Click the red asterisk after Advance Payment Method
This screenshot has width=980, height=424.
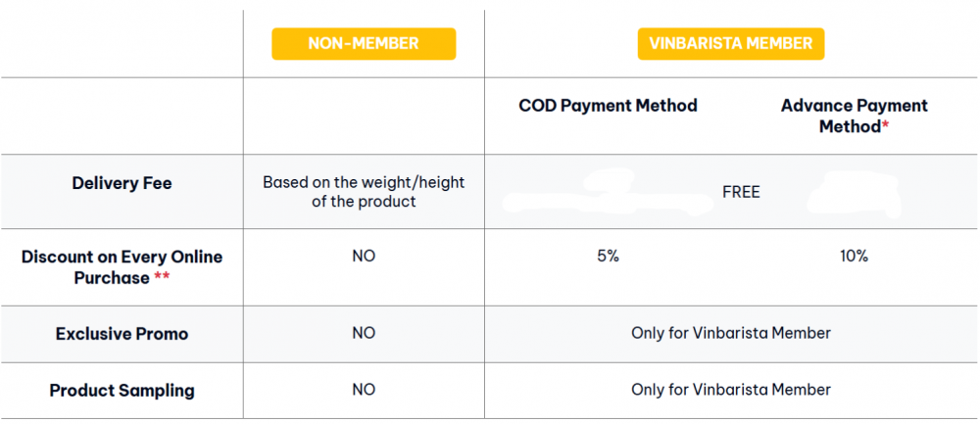click(885, 126)
